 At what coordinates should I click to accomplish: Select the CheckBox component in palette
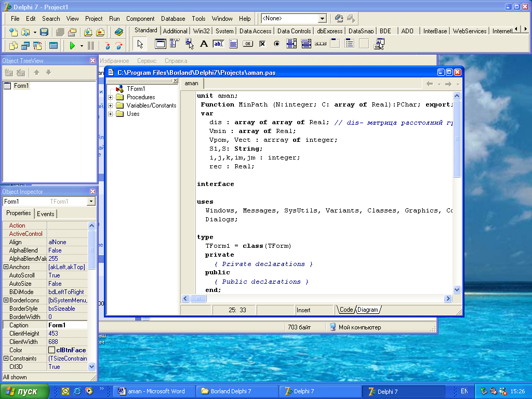(262, 44)
